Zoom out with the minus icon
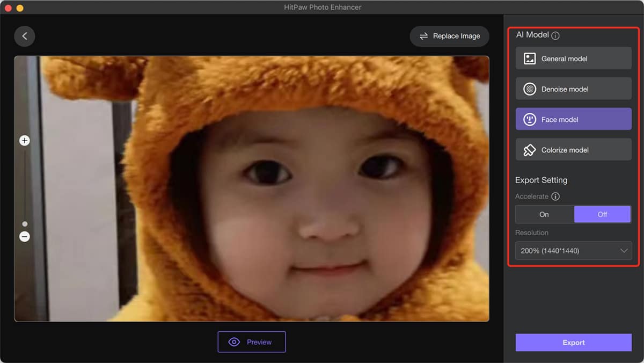 pyautogui.click(x=25, y=236)
